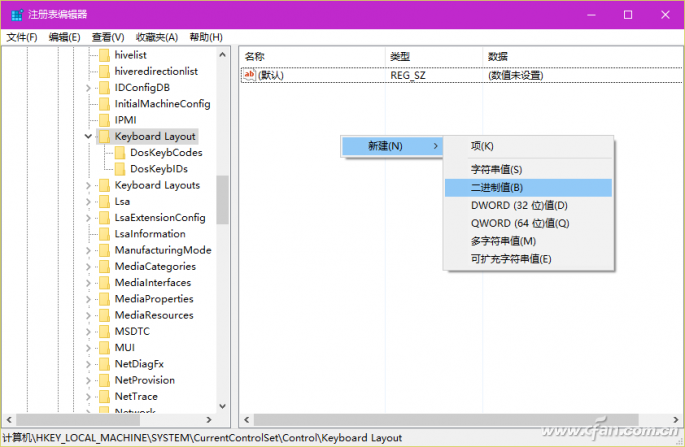Click the Keyboard Layouts folder icon

[104, 185]
